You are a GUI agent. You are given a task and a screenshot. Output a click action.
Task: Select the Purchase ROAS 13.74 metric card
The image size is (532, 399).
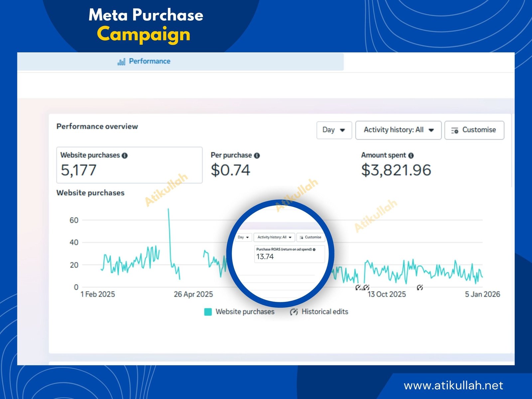click(x=289, y=254)
